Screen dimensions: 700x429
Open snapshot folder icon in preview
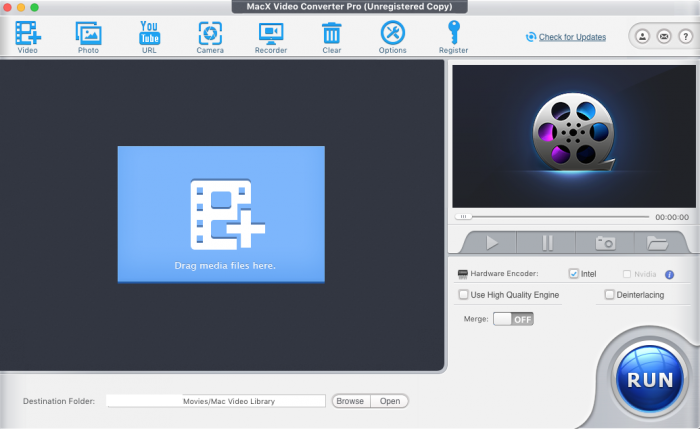click(x=657, y=243)
